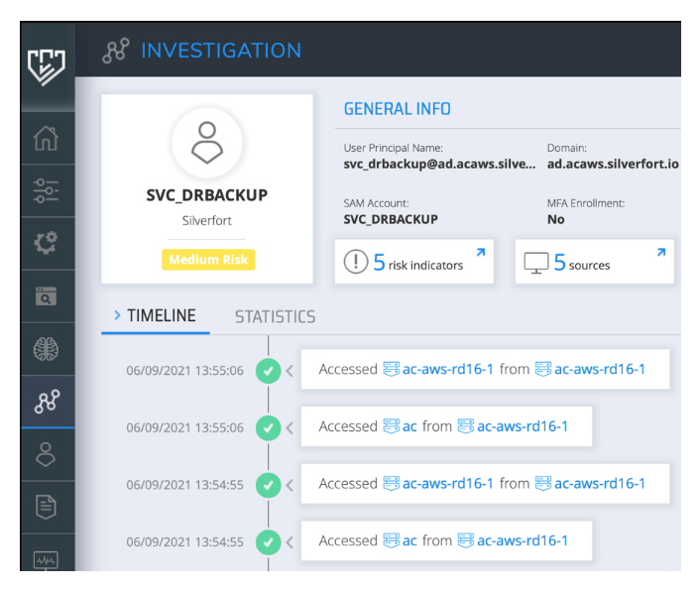Click the green checkmark on last timeline entry

click(x=268, y=542)
